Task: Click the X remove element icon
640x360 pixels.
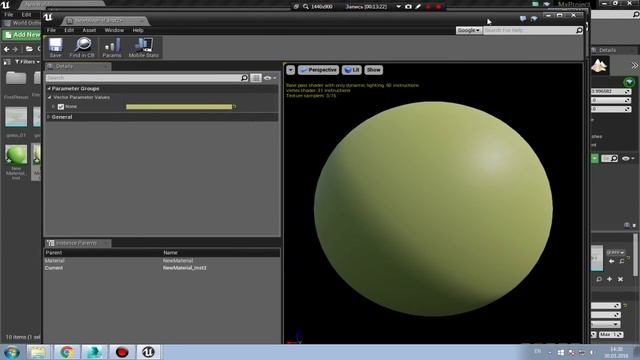Action: point(620,279)
